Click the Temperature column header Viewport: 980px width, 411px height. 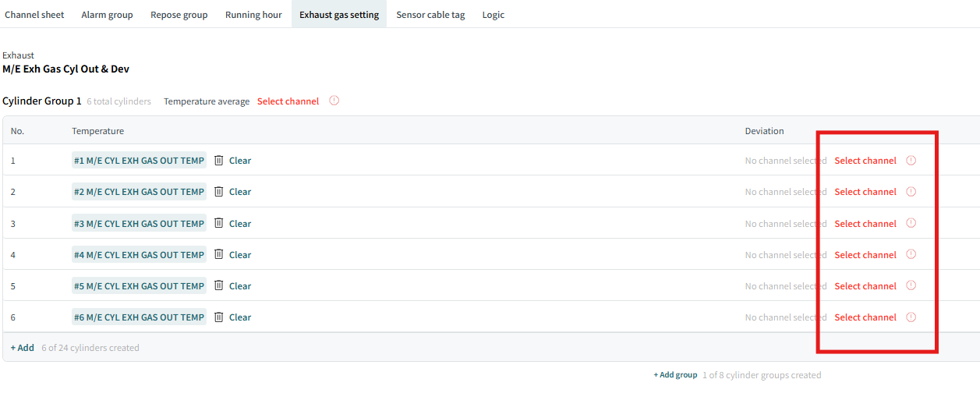[98, 131]
